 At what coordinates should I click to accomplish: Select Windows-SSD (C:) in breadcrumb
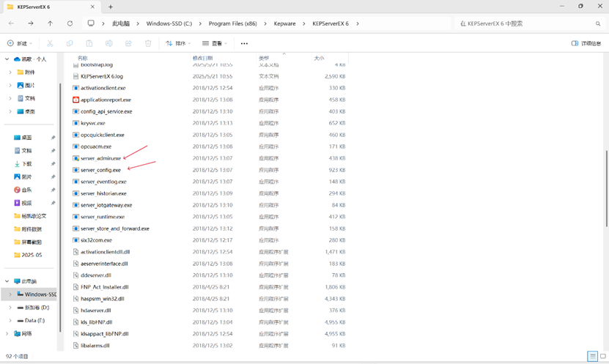pos(169,23)
